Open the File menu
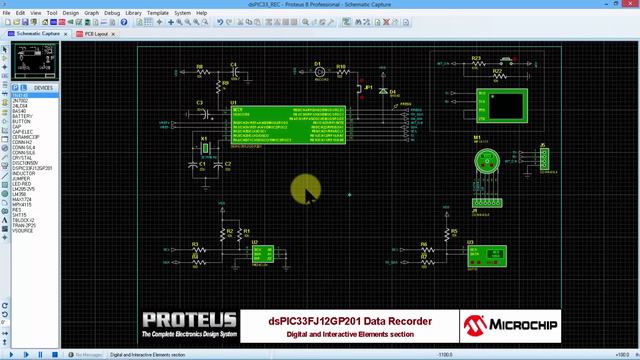 click(x=7, y=13)
